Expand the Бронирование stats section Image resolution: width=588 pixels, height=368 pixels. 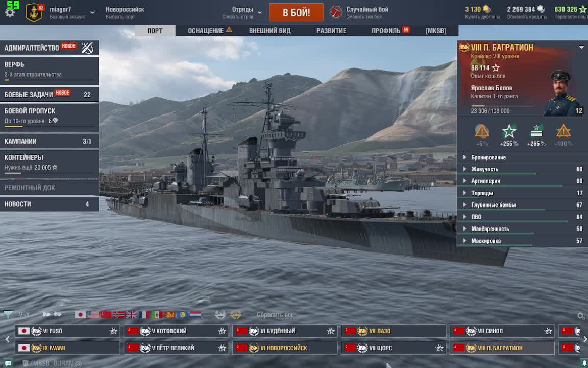coord(522,157)
